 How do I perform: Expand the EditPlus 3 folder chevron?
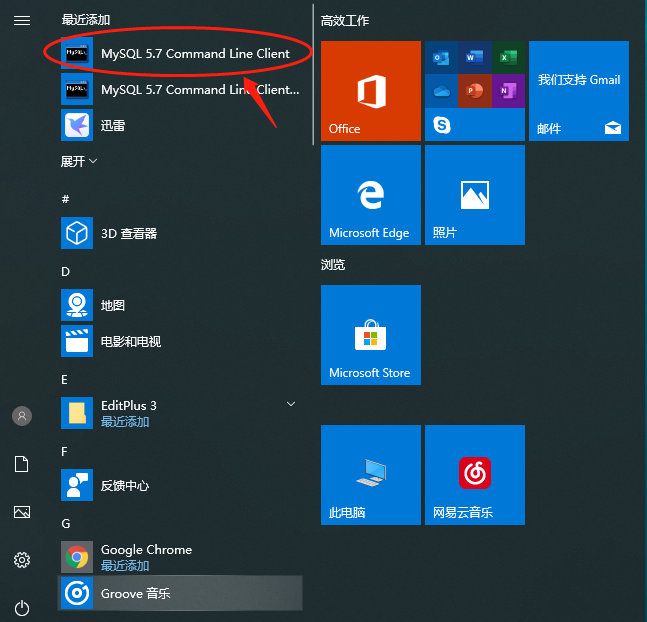click(291, 404)
